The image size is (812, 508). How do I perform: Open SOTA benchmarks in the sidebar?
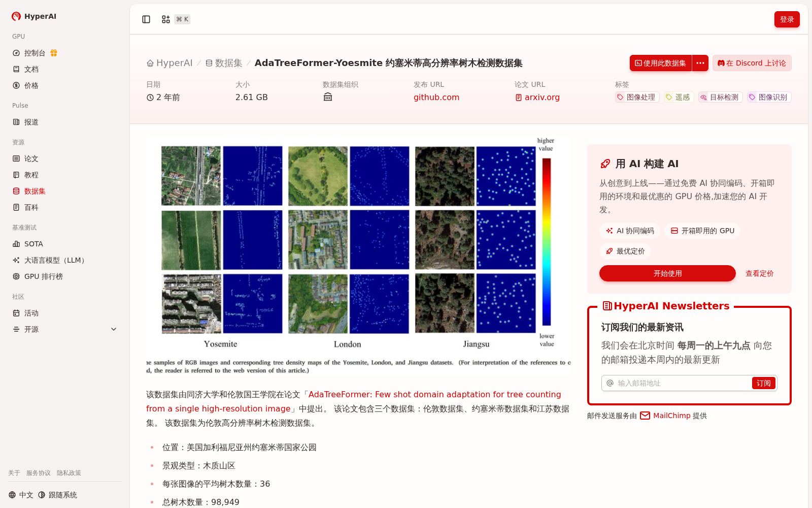[33, 244]
